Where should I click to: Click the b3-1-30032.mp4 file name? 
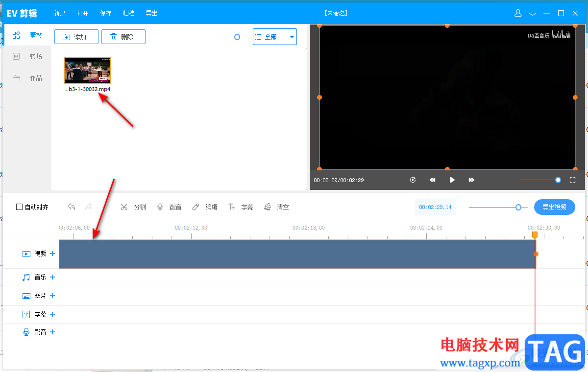(88, 90)
